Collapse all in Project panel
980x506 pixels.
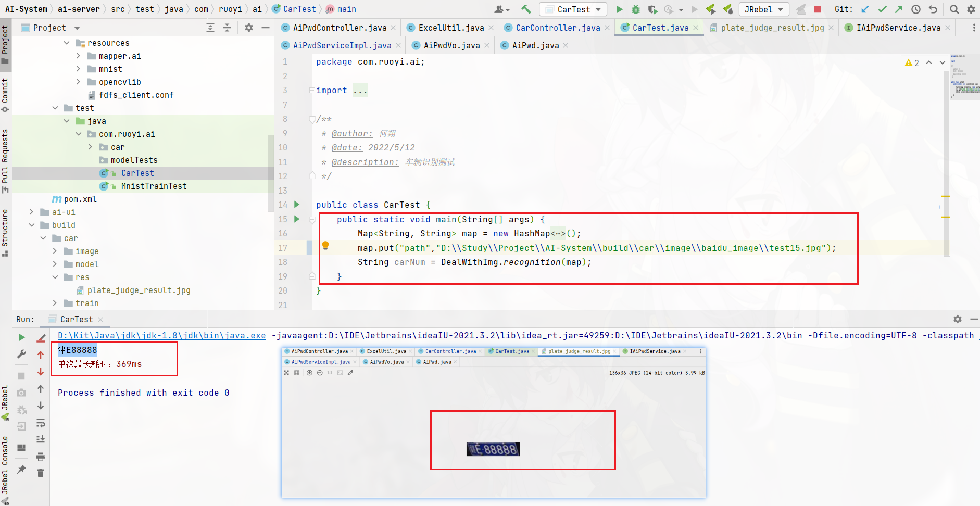227,28
